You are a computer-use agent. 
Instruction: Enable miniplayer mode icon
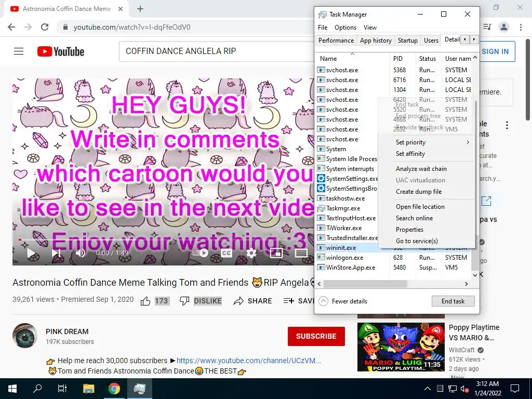[276, 253]
